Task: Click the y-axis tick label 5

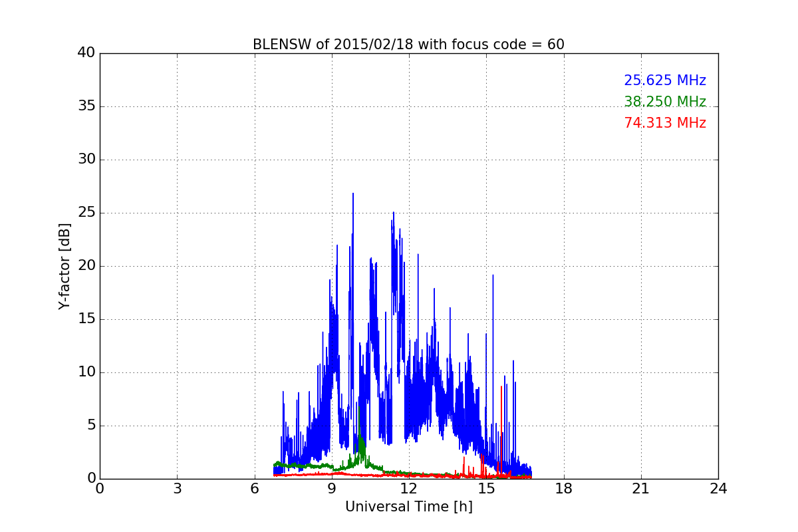Action: tap(91, 426)
